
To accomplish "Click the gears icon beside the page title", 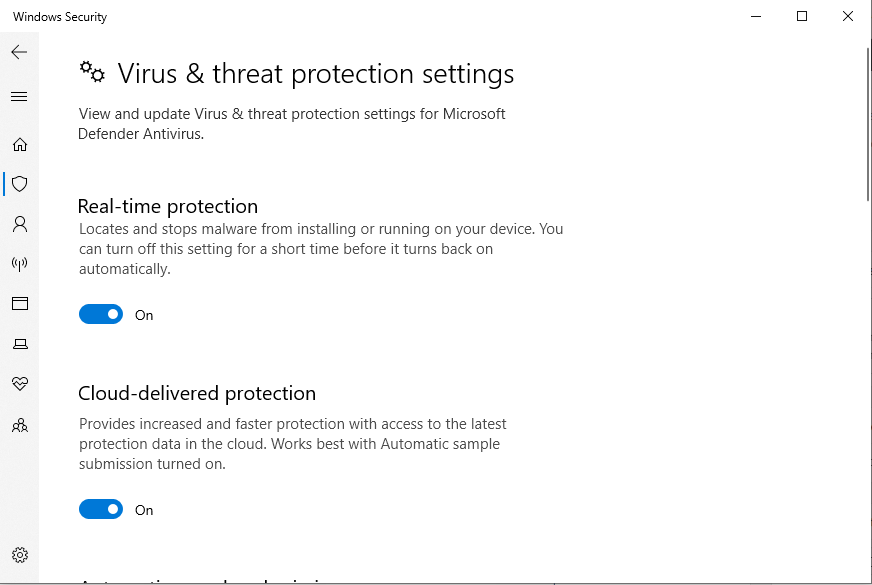I will point(91,72).
